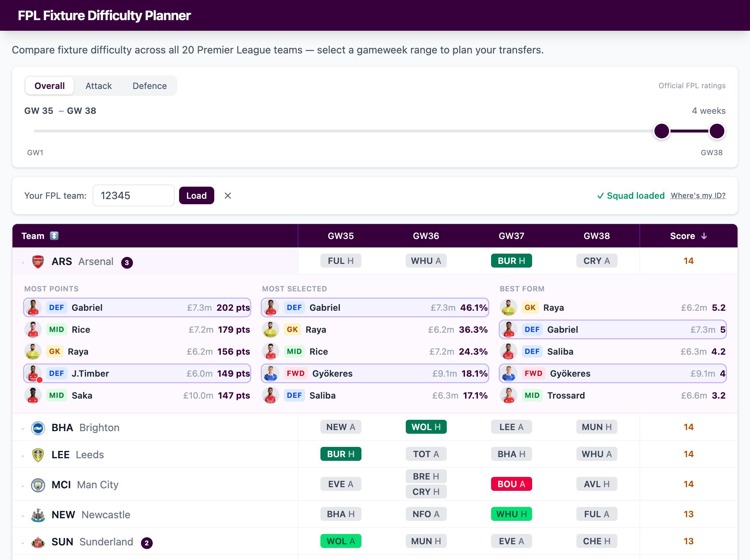
Task: Click Saka's photo in Most Points
Action: point(33,395)
